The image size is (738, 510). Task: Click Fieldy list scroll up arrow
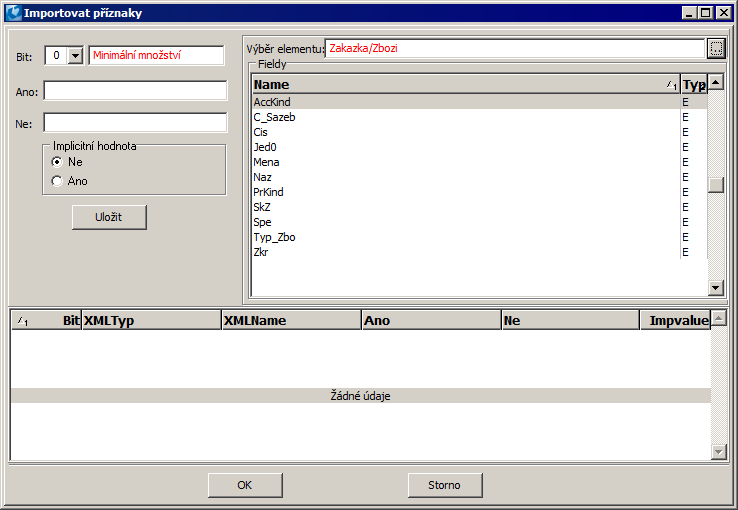716,82
